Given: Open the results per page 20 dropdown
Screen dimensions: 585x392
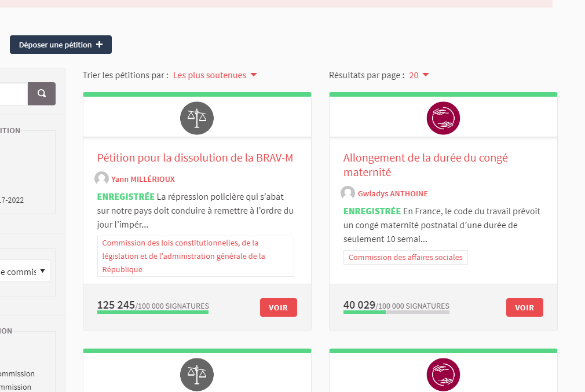Looking at the screenshot, I should [x=419, y=75].
